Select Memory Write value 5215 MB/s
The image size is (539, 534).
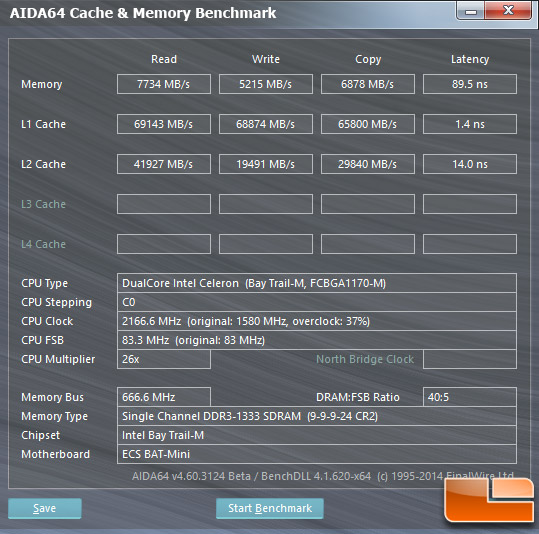[x=266, y=84]
